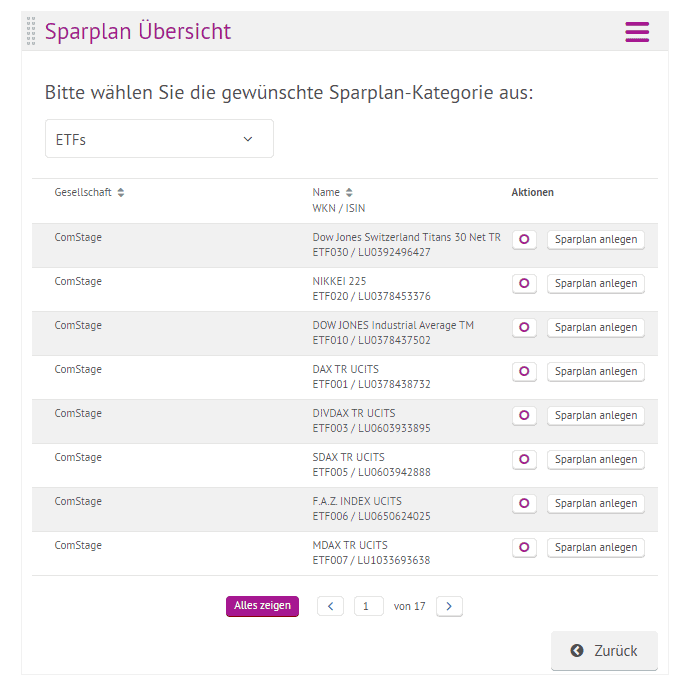Click Sparplan anlegen for MDAX TR UCITS

595,548
